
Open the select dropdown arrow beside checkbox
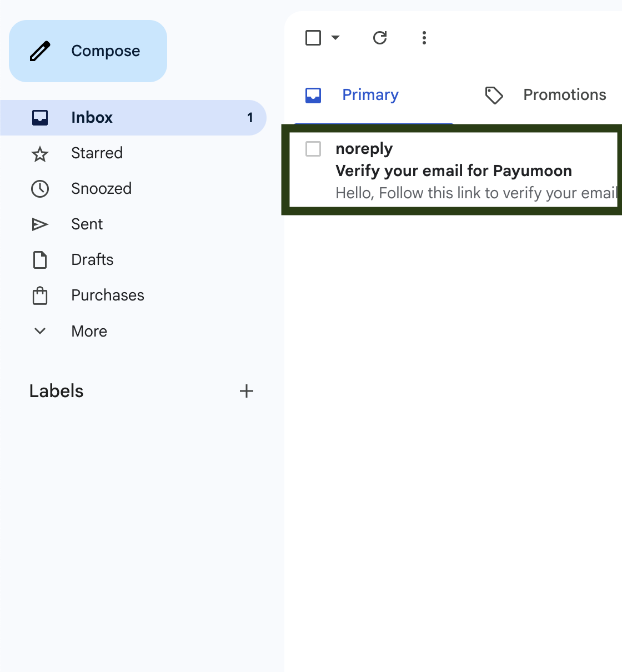335,38
